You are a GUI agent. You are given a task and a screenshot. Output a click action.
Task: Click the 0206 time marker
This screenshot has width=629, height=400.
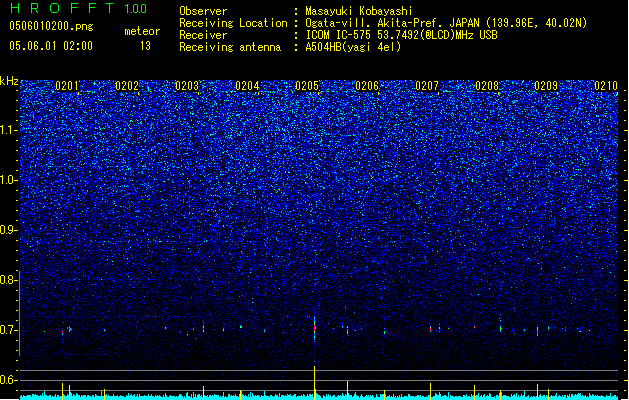coord(367,86)
